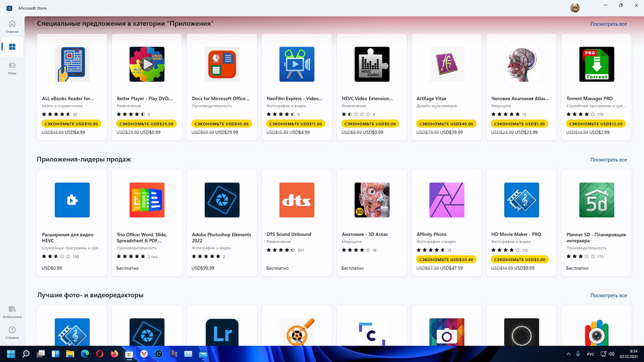The height and width of the screenshot is (362, 644).
Task: Open HEVC Video Extension codec icon
Action: (372, 64)
